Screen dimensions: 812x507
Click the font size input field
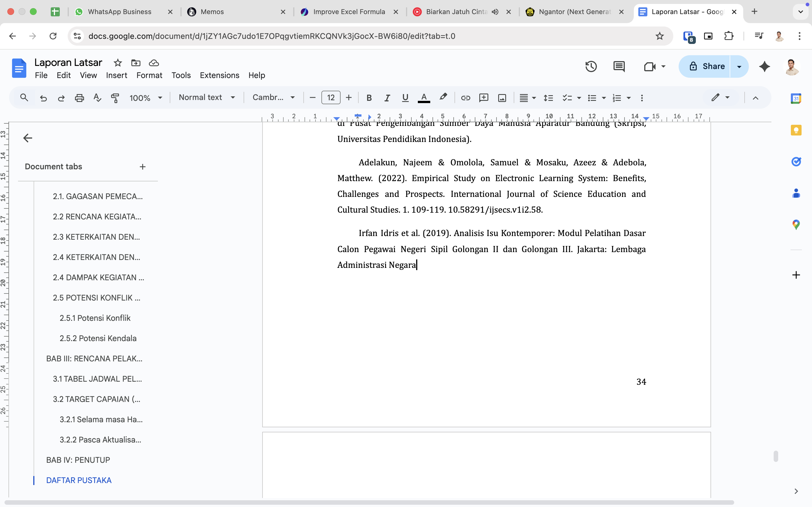330,97
